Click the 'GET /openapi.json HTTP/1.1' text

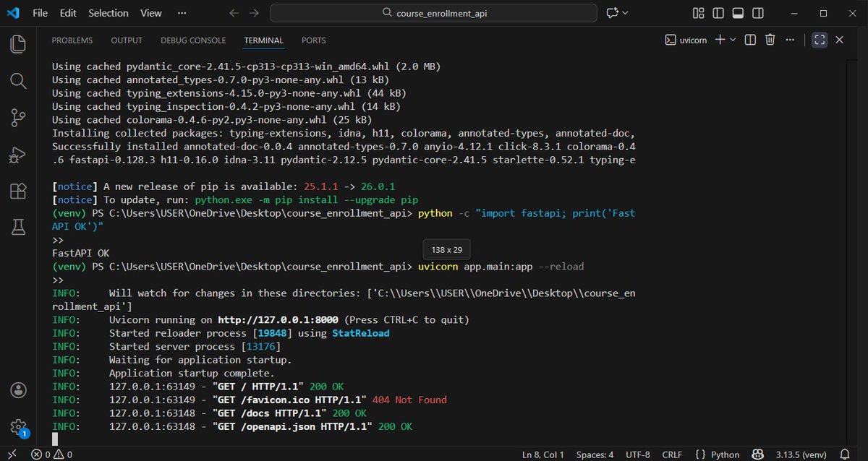[292, 426]
